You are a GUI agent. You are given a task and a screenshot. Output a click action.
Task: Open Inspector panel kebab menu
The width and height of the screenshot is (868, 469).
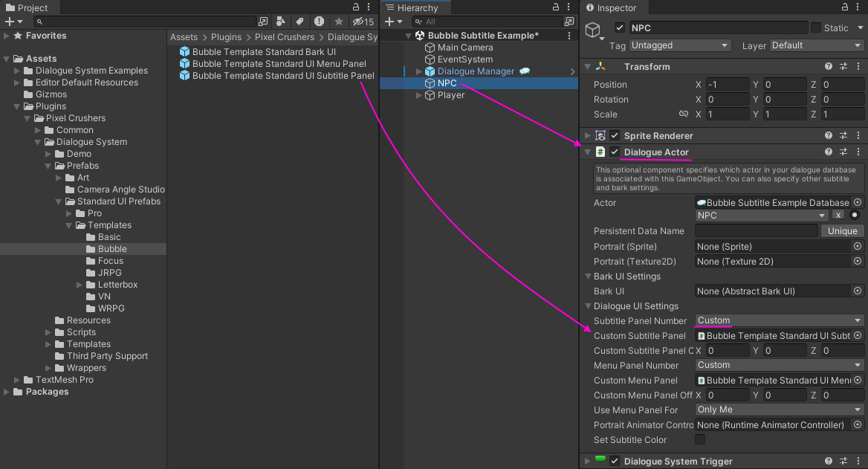pos(858,7)
